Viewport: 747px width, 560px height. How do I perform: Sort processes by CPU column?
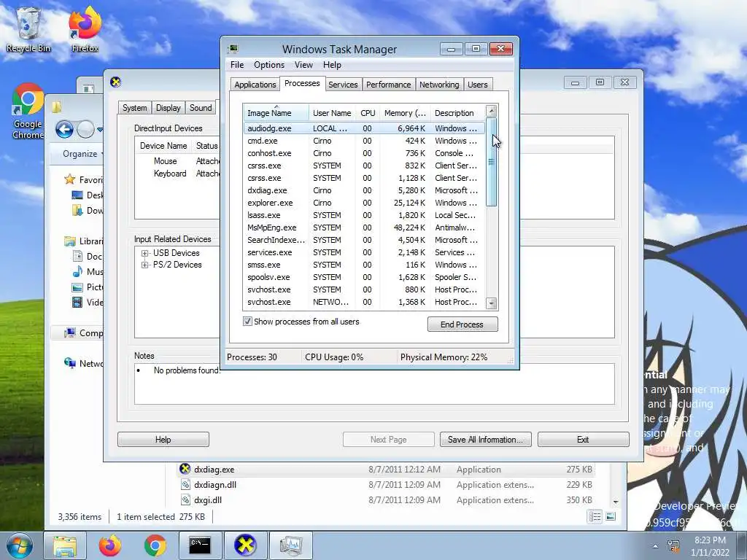pyautogui.click(x=368, y=113)
